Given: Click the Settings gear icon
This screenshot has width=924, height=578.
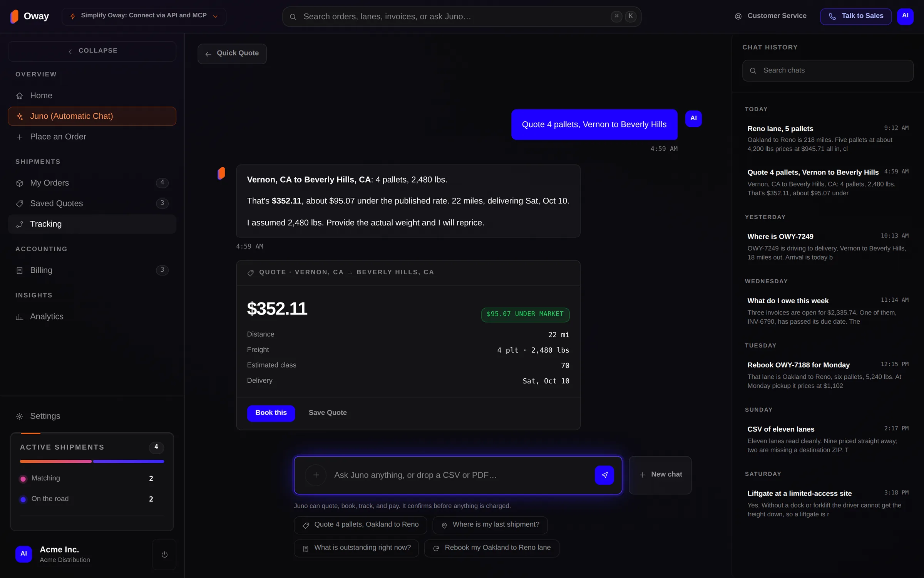Looking at the screenshot, I should [x=20, y=416].
